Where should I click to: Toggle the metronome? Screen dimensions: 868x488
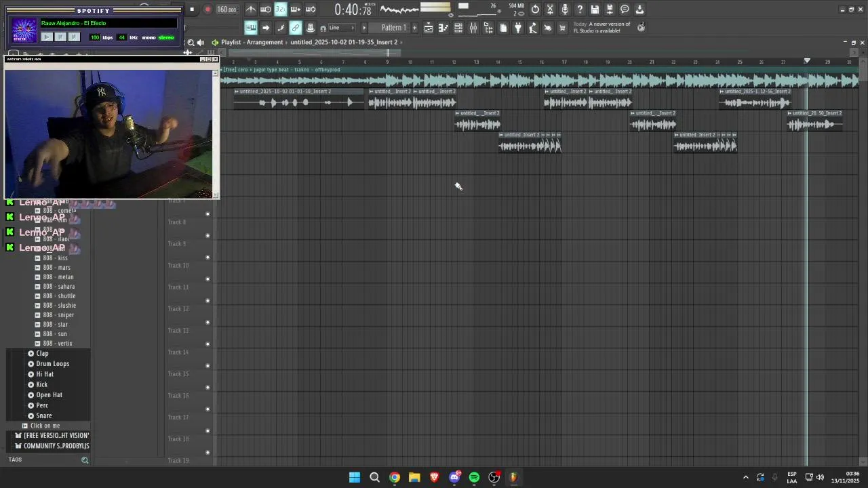251,9
